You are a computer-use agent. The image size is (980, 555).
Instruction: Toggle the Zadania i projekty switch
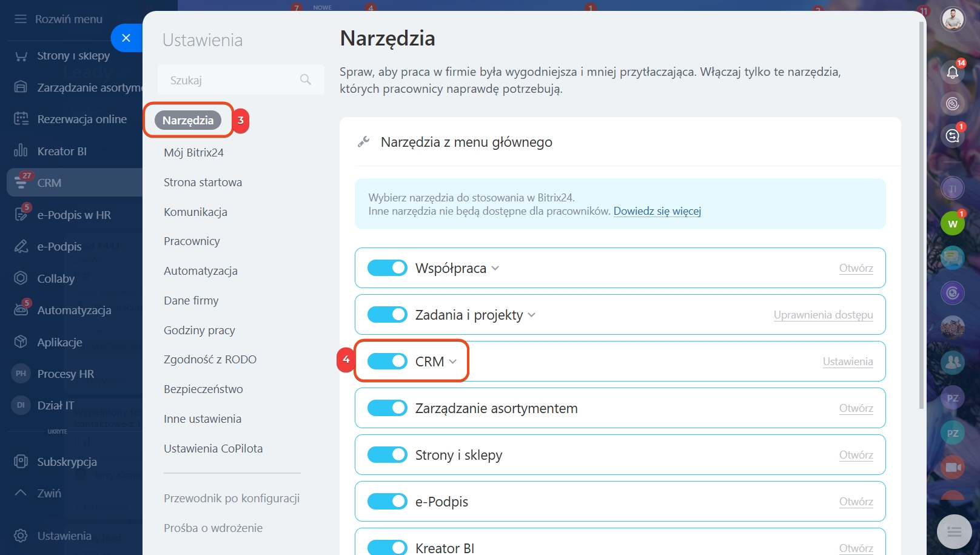pyautogui.click(x=387, y=314)
